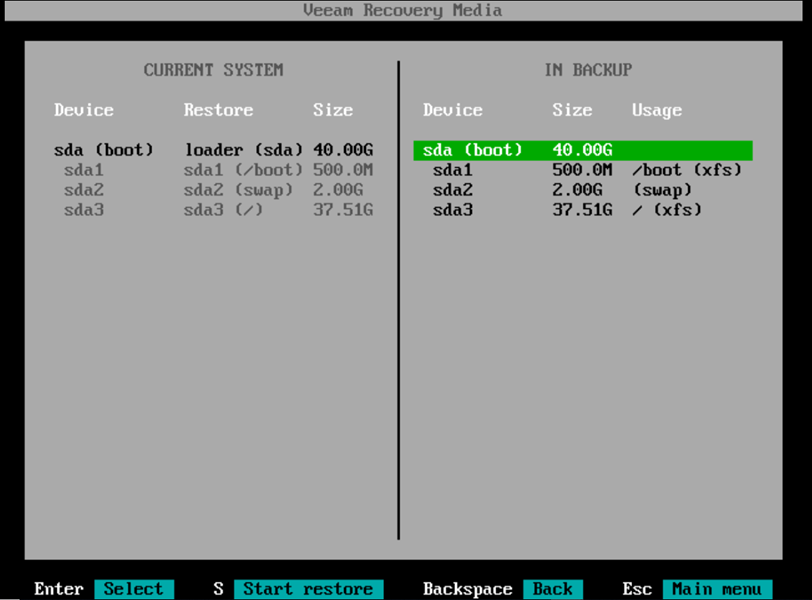Screen dimensions: 812x600
Task: Click the IN BACKUP panel header
Action: 587,70
